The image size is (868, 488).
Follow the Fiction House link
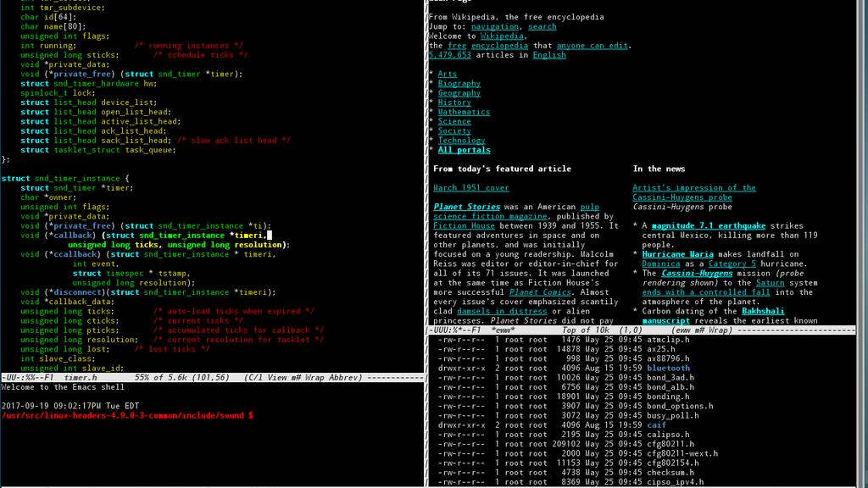coord(464,225)
